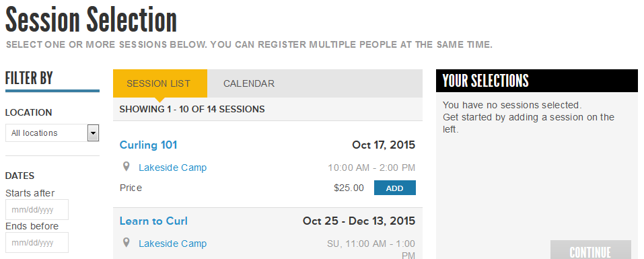The width and height of the screenshot is (644, 259).
Task: Focus the Starts after date field
Action: 37,210
